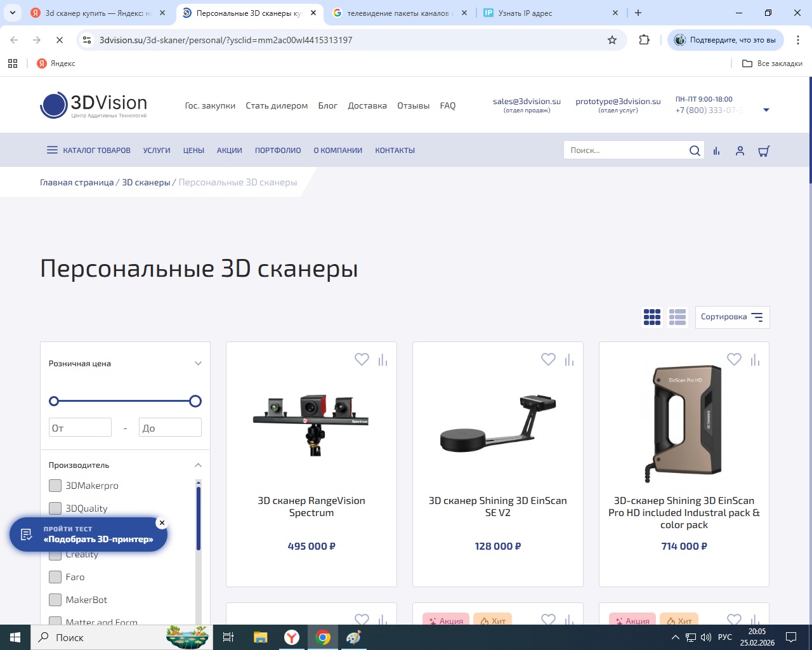Add EinScan Pro HD to comparison
The height and width of the screenshot is (650, 812).
click(755, 360)
